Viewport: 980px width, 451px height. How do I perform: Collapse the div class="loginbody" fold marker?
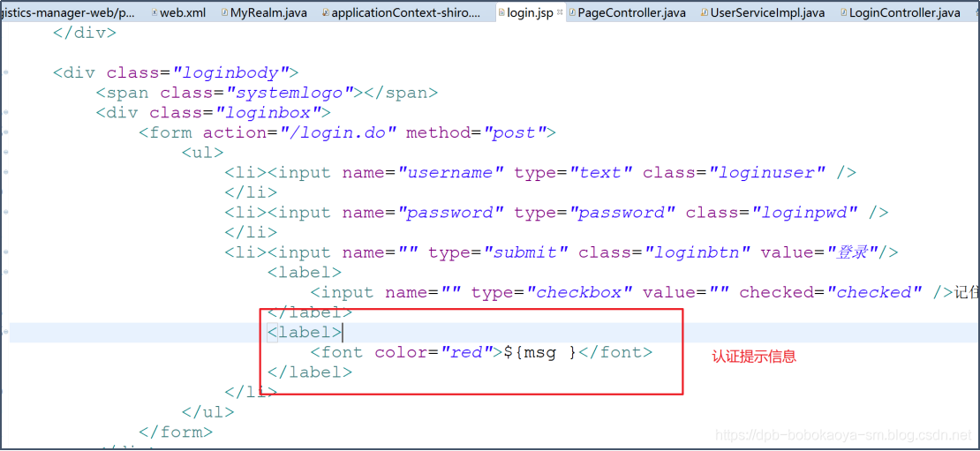pyautogui.click(x=5, y=73)
